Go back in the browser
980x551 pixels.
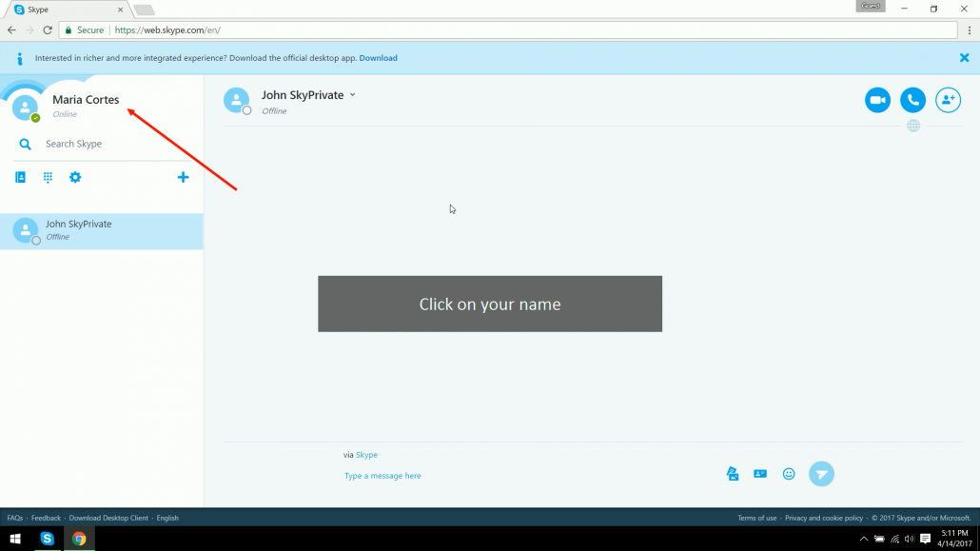tap(11, 30)
